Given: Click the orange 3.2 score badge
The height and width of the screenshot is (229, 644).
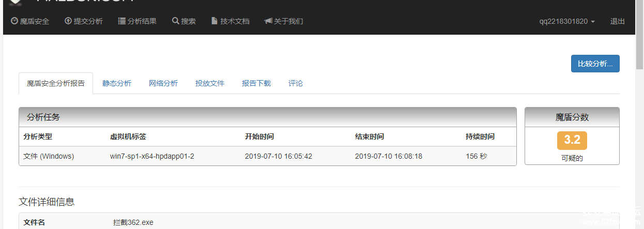Looking at the screenshot, I should [572, 140].
